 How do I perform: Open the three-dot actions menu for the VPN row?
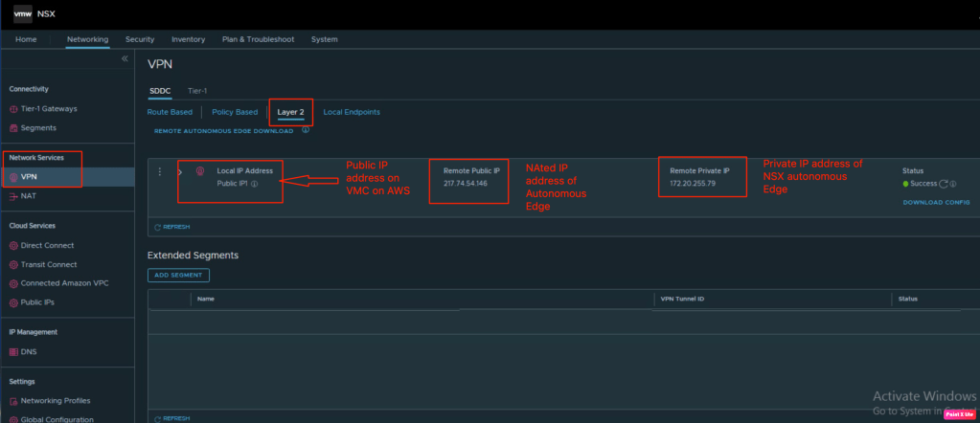[x=159, y=171]
